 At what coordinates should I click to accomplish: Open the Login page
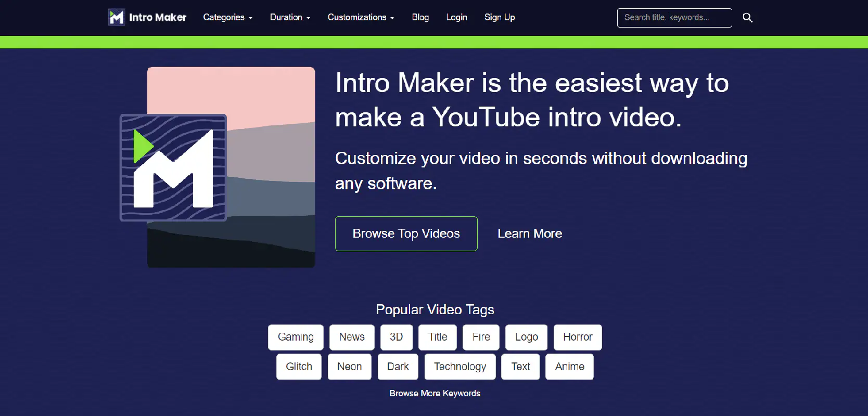(456, 17)
